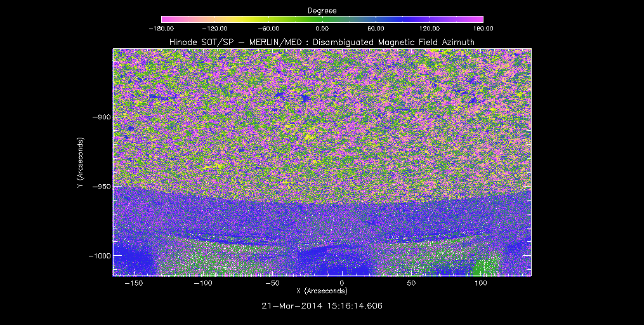Click the 60.00 colorbar tick label
The height and width of the screenshot is (325, 644).
pyautogui.click(x=376, y=29)
